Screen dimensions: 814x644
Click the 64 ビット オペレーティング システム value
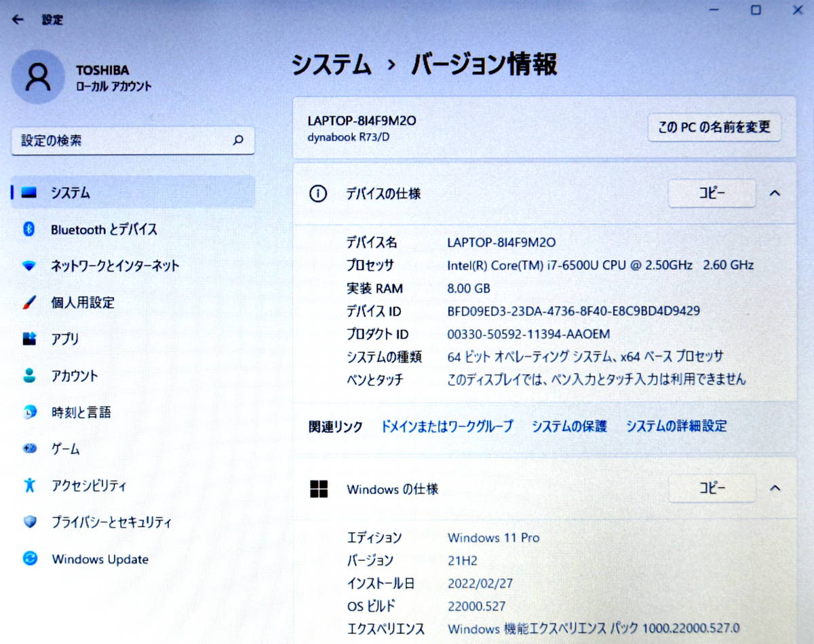click(585, 356)
